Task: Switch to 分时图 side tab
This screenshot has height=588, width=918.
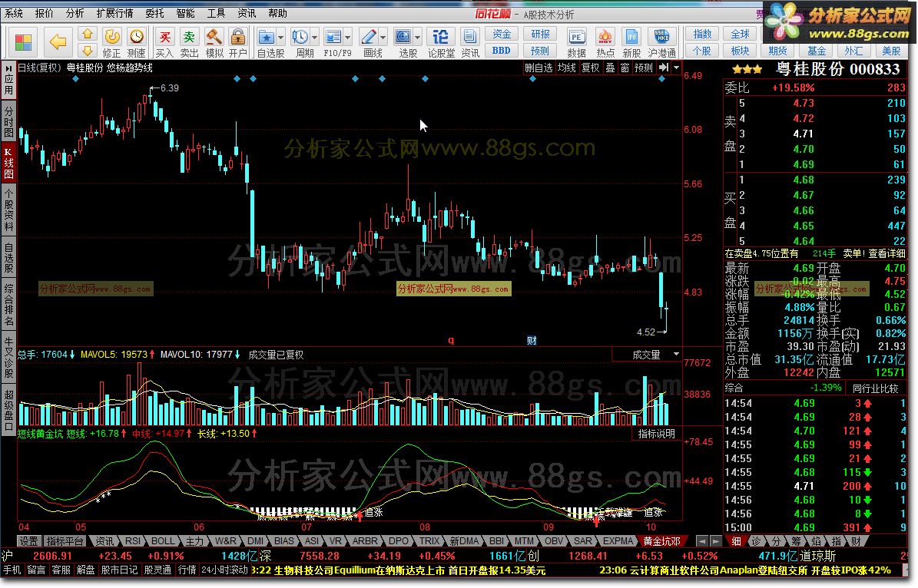Action: 8,122
